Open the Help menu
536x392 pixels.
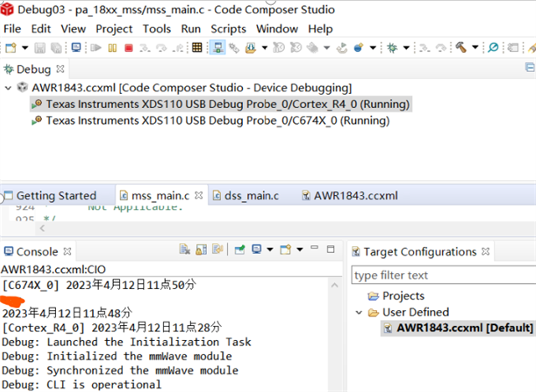coord(320,29)
